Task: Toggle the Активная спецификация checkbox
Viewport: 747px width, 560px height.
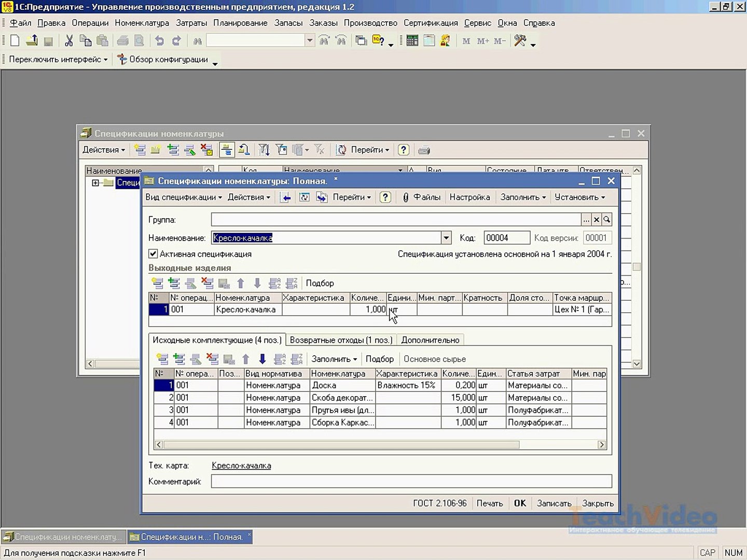Action: click(x=153, y=254)
